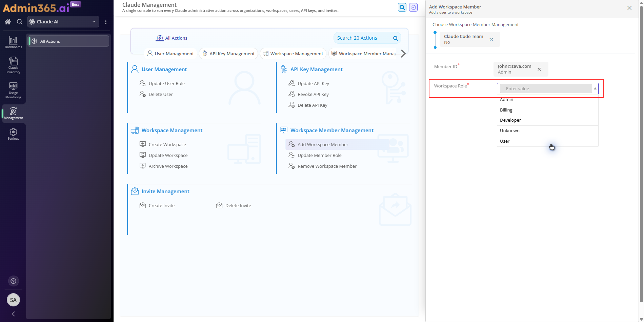Choose Developer from Workspace Role list
Screen dimensions: 644x322
[547, 120]
